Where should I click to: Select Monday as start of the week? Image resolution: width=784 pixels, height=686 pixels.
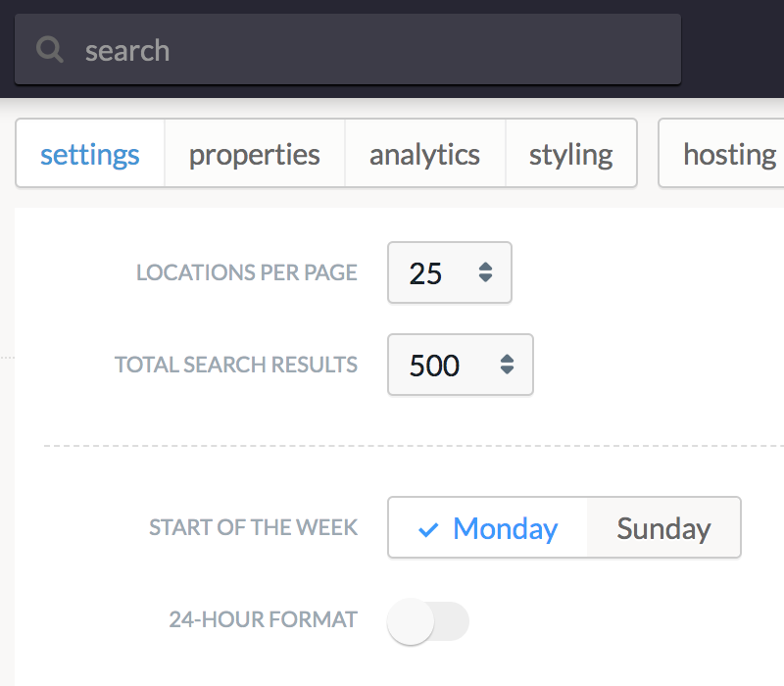pos(487,527)
